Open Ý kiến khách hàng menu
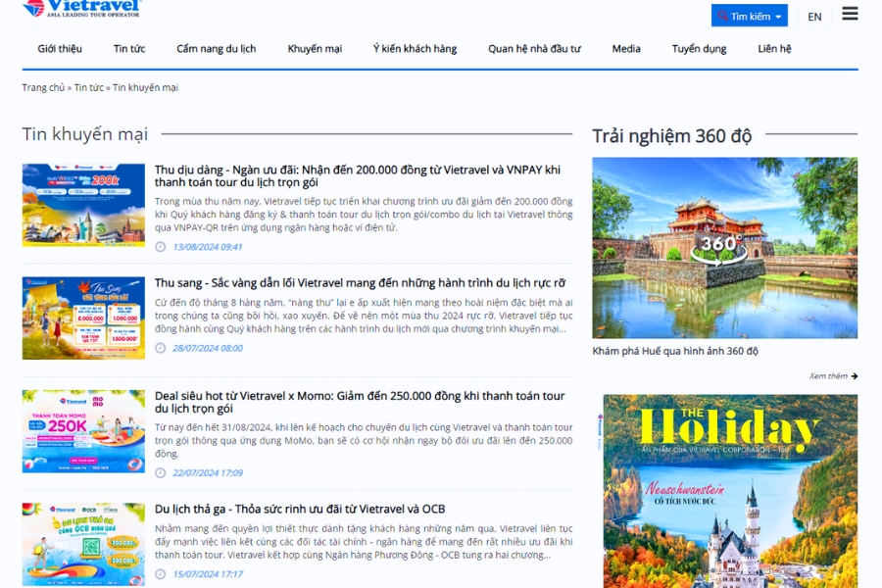Screen dimensions: 882x588 tap(415, 49)
